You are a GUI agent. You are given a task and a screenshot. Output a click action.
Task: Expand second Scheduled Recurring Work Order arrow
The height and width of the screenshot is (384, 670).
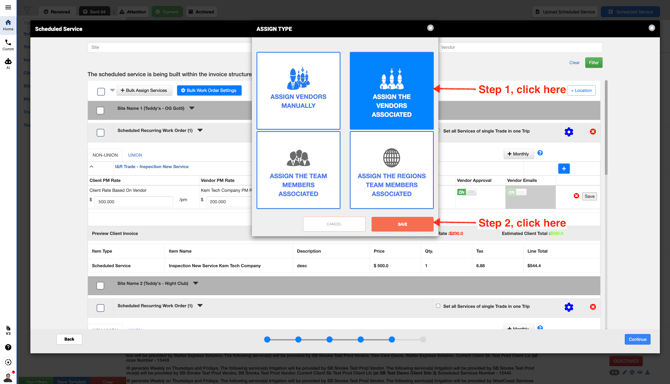point(200,305)
